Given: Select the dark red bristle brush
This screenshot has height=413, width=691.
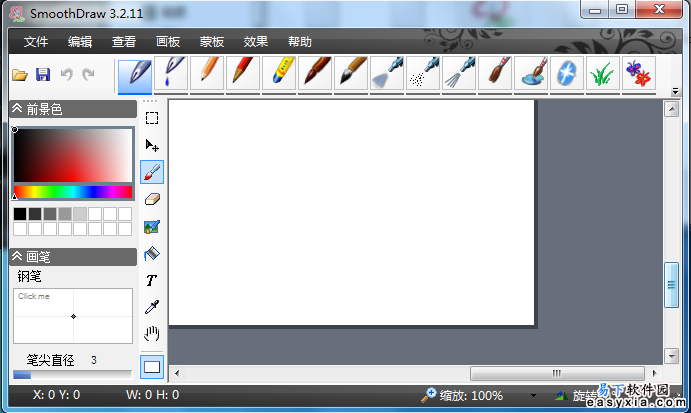Looking at the screenshot, I should 315,74.
